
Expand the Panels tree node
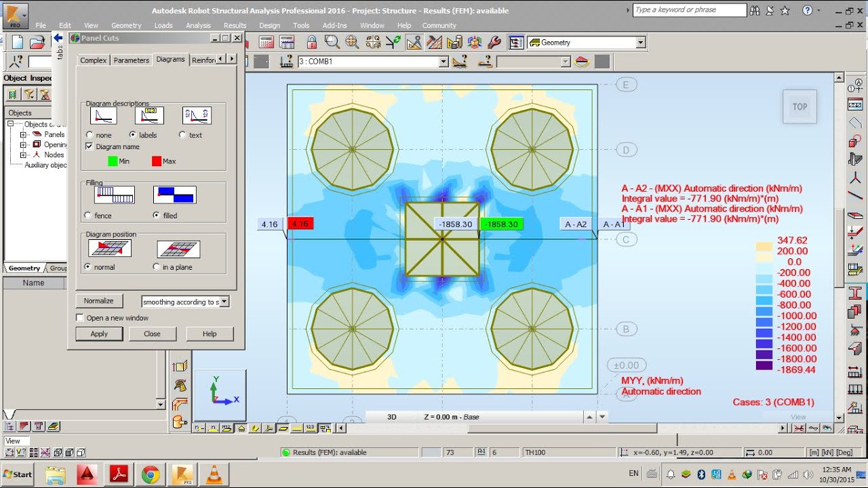click(24, 134)
